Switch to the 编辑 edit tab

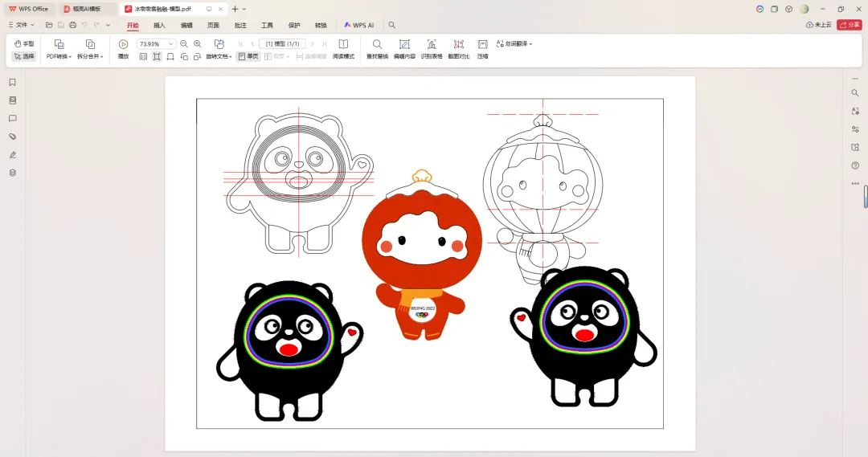click(x=186, y=26)
